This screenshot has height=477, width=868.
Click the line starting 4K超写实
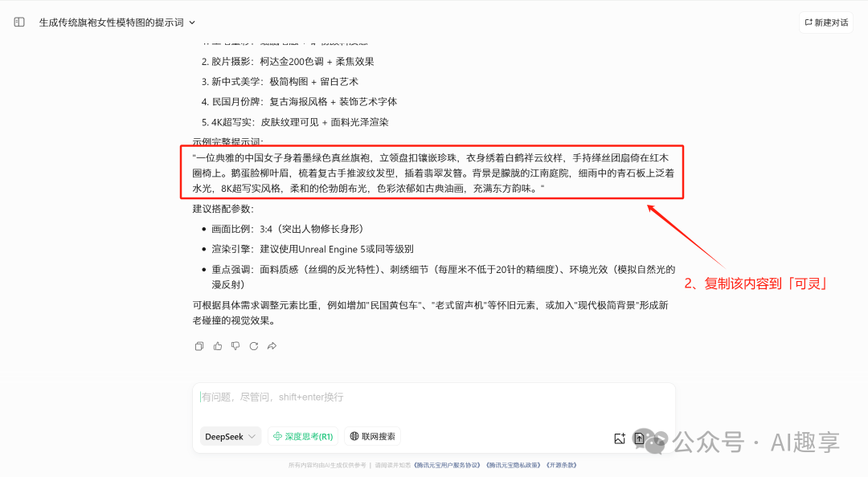click(295, 122)
